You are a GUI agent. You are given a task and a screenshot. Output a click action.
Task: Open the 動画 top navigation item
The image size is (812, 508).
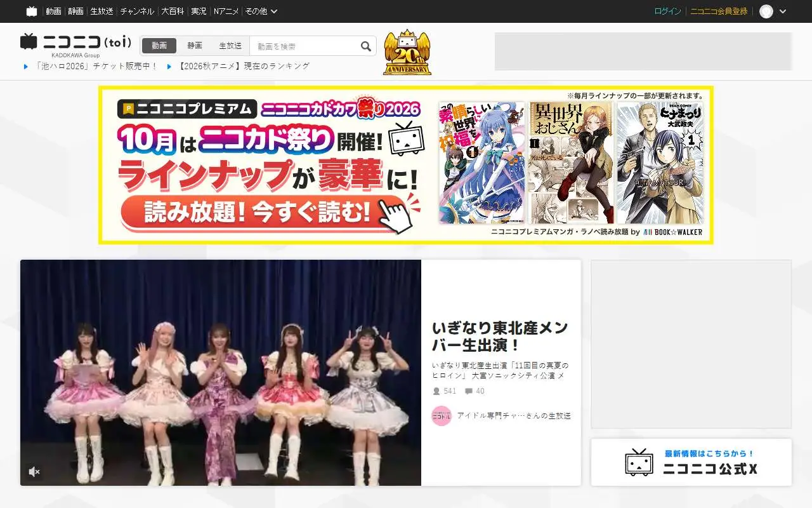(x=53, y=11)
